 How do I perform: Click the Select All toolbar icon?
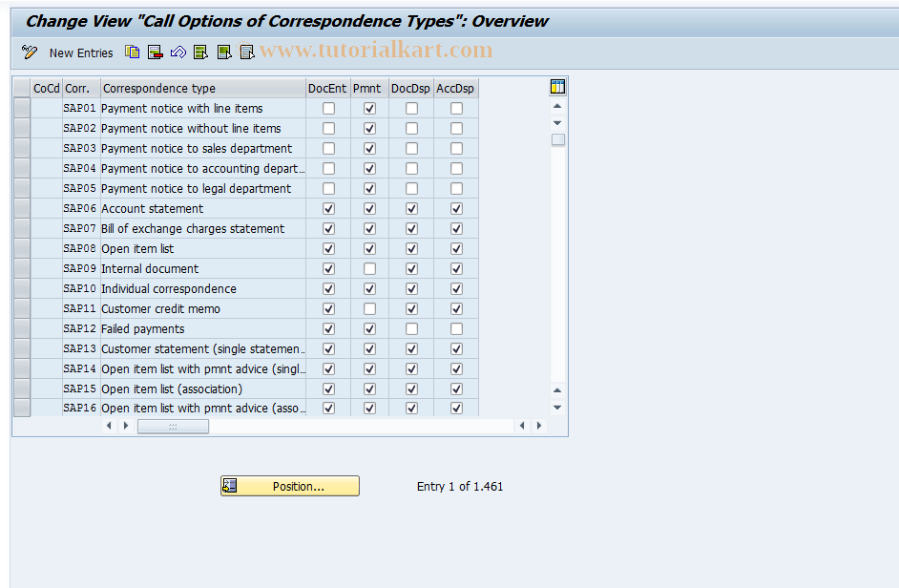[x=200, y=52]
